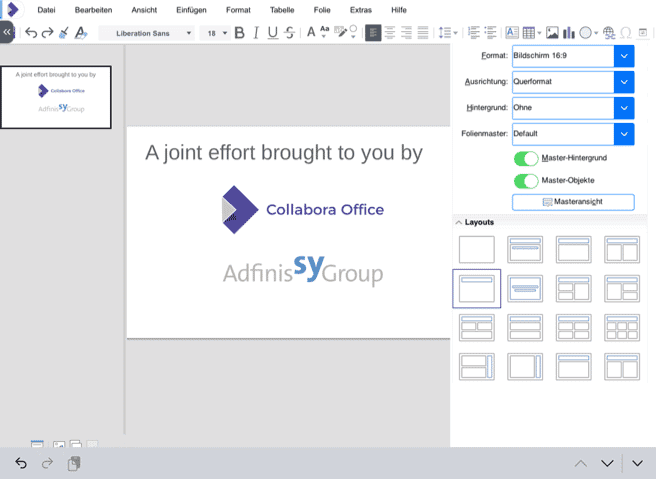The height and width of the screenshot is (479, 656).
Task: Open the Folienmaster dropdown
Action: 624,133
